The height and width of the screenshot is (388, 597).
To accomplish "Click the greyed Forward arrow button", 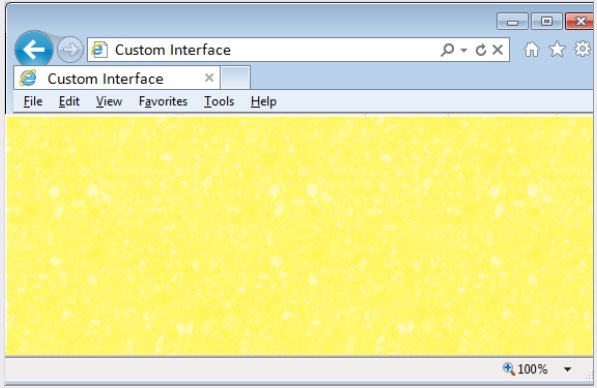I will pyautogui.click(x=70, y=50).
